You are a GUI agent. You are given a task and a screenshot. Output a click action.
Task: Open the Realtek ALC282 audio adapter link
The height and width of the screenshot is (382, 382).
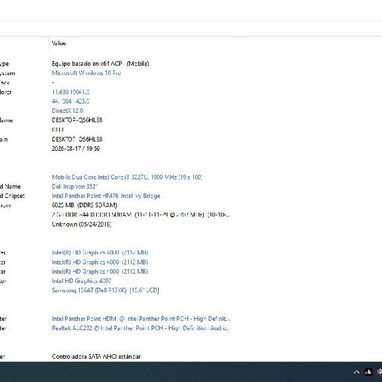coord(141,328)
